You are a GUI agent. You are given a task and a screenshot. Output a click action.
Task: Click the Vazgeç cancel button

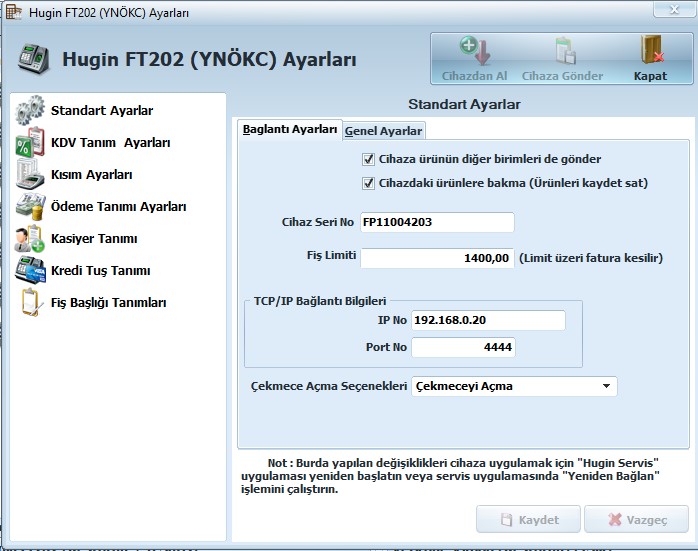[637, 519]
